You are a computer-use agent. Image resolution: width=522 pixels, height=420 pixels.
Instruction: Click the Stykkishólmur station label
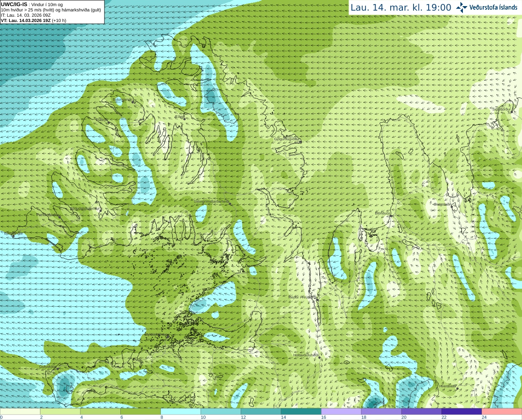156,334
